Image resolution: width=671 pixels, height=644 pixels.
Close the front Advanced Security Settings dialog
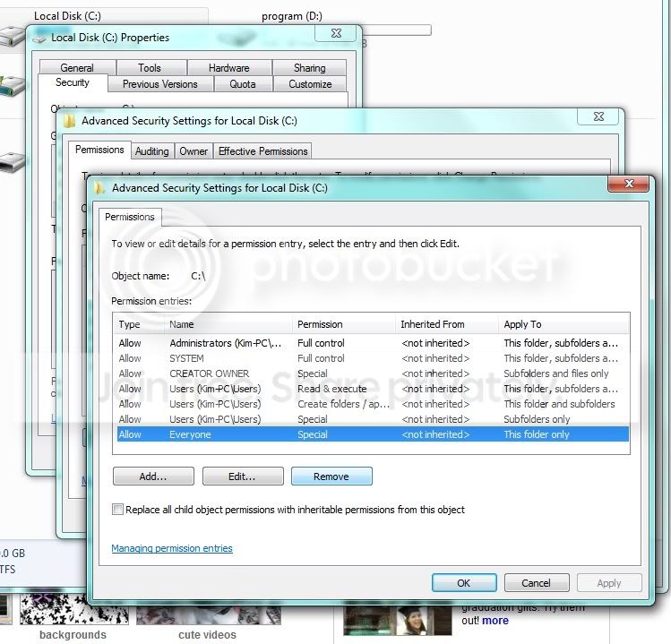(628, 184)
